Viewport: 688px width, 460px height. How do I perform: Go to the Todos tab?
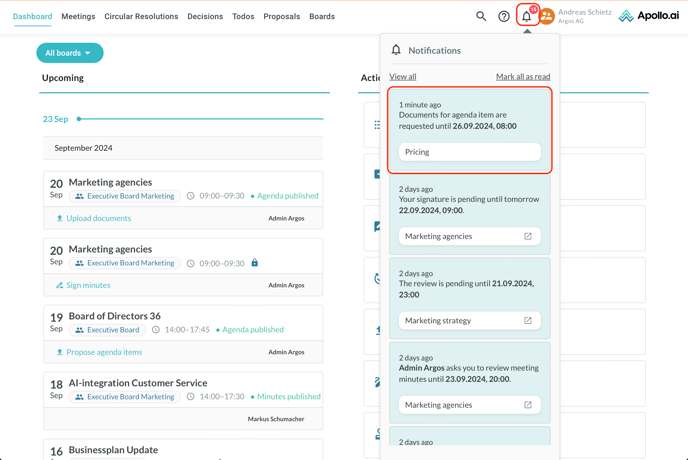point(243,17)
